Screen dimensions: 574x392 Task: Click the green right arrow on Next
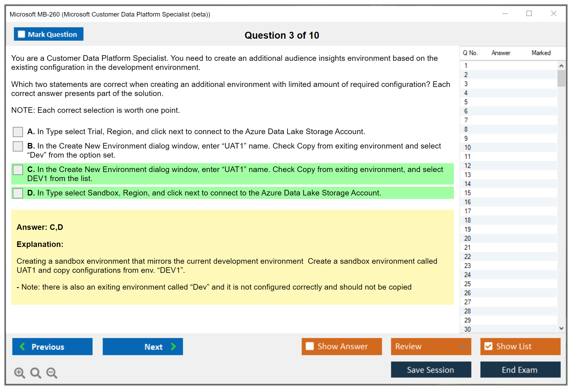(173, 346)
